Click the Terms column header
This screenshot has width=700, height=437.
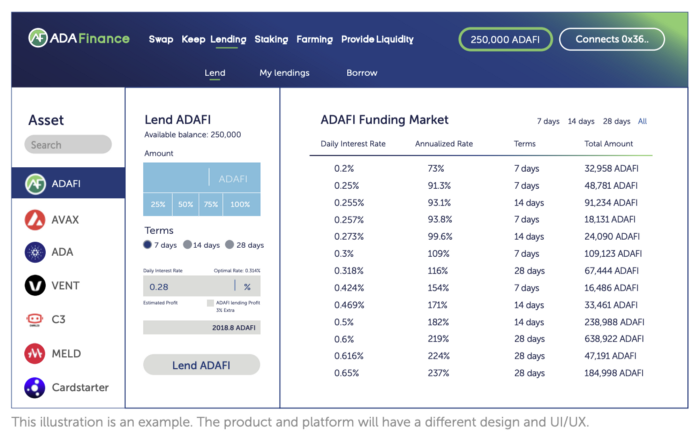click(525, 144)
